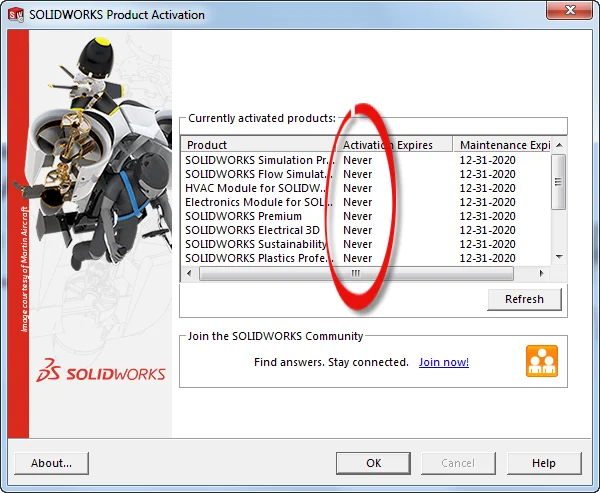Sort by Activation Expires column header
Viewport: 600px width, 493px height.
394,145
